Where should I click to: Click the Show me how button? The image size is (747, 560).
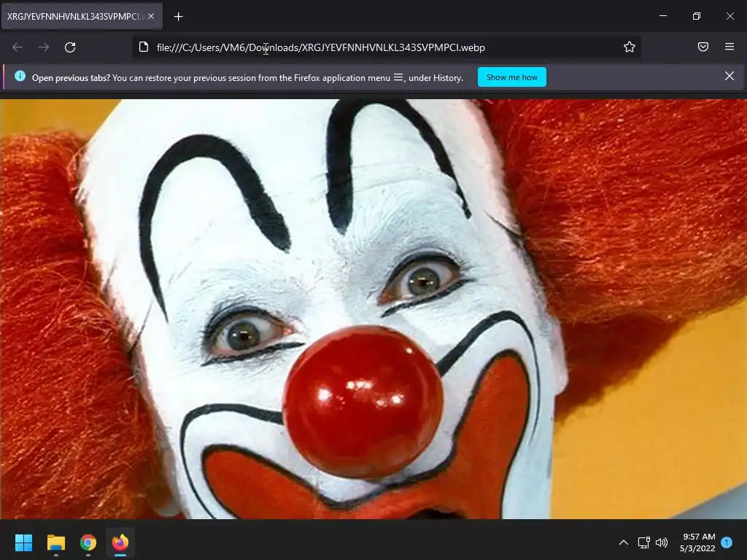(x=511, y=77)
